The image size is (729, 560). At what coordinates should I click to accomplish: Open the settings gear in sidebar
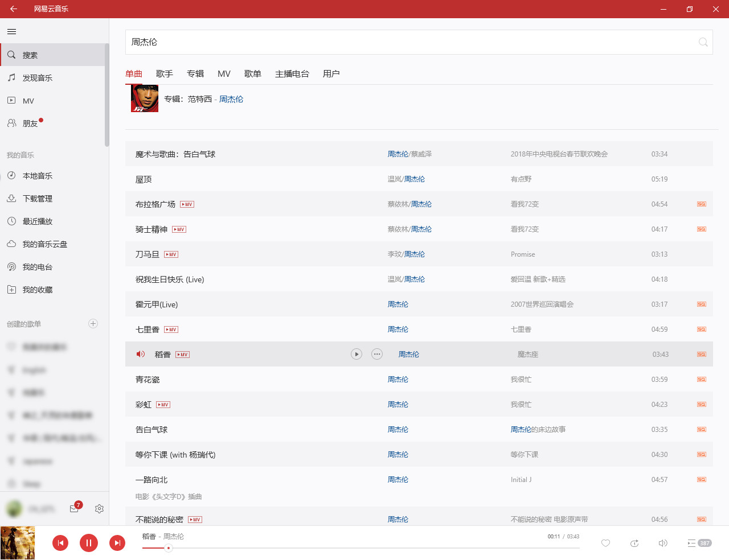coord(99,509)
